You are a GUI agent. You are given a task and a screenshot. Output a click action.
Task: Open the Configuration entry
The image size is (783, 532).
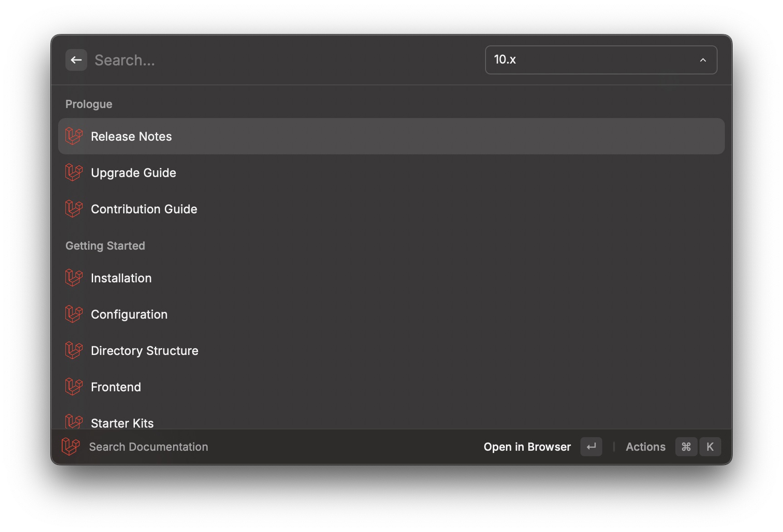point(391,314)
